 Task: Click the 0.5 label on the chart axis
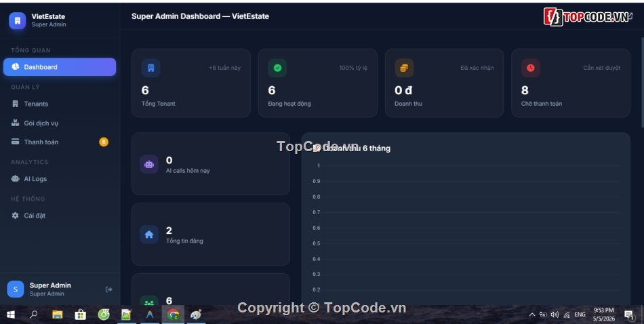point(317,243)
